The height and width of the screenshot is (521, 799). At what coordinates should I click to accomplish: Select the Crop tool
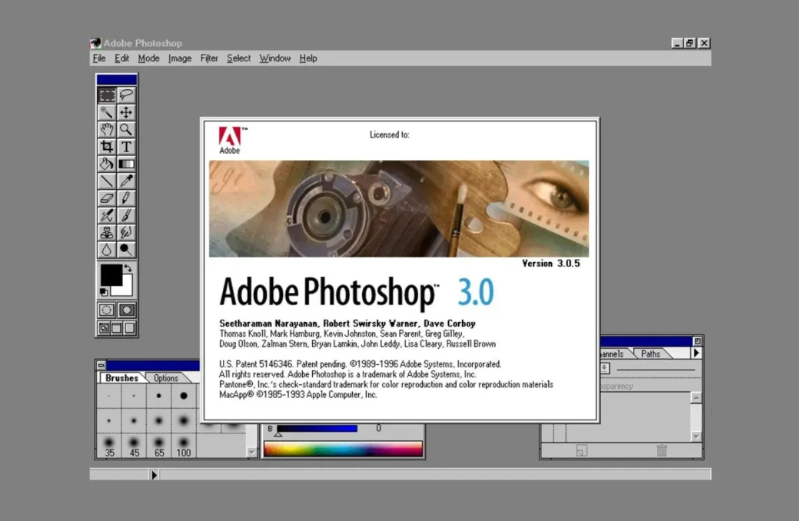click(x=107, y=147)
